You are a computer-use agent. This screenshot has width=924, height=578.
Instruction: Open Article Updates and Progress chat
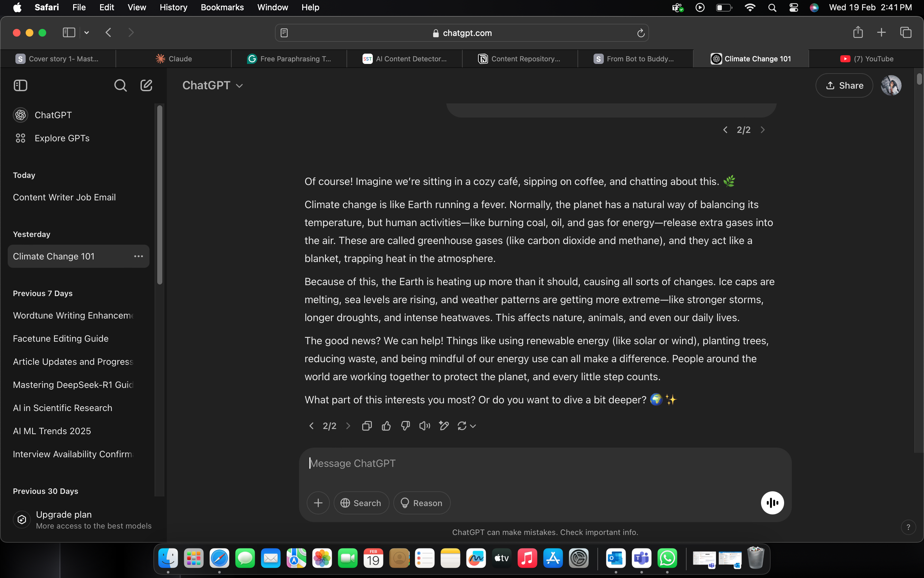[78, 362]
